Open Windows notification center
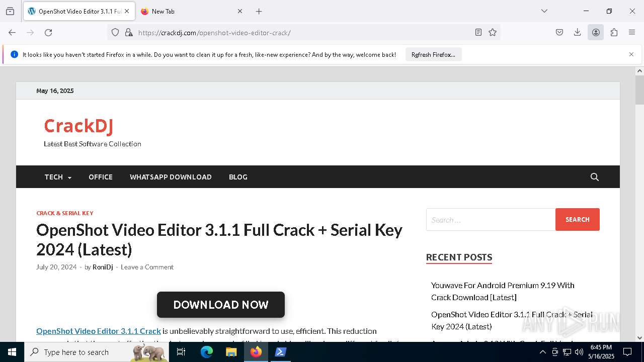The image size is (644, 362). pos(627,352)
